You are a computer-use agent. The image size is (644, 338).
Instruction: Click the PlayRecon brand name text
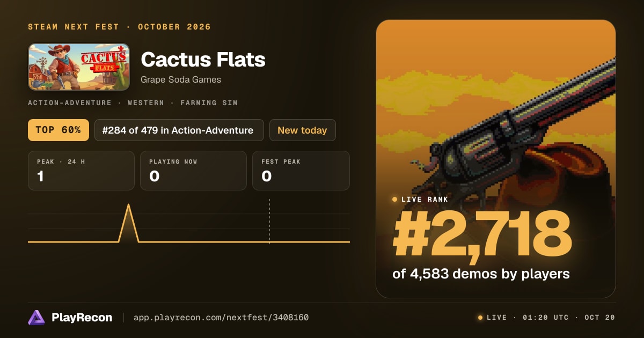pyautogui.click(x=82, y=318)
